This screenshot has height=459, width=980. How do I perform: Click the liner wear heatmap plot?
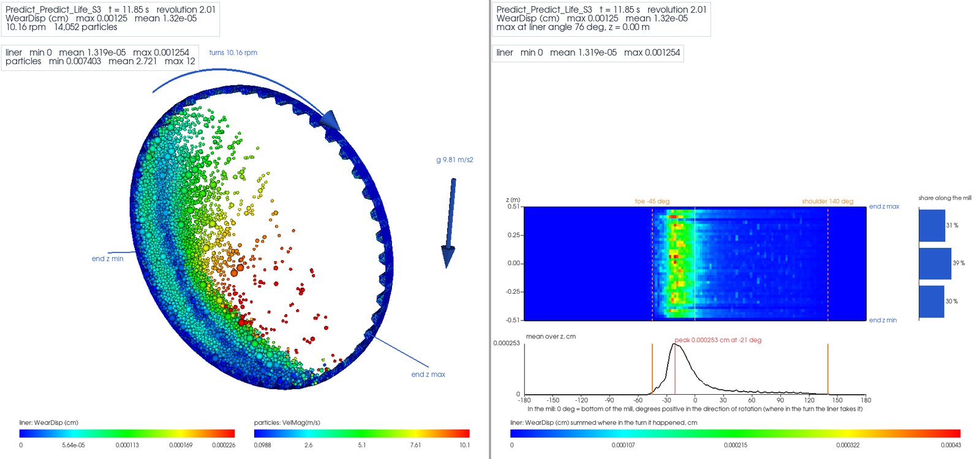pyautogui.click(x=695, y=263)
